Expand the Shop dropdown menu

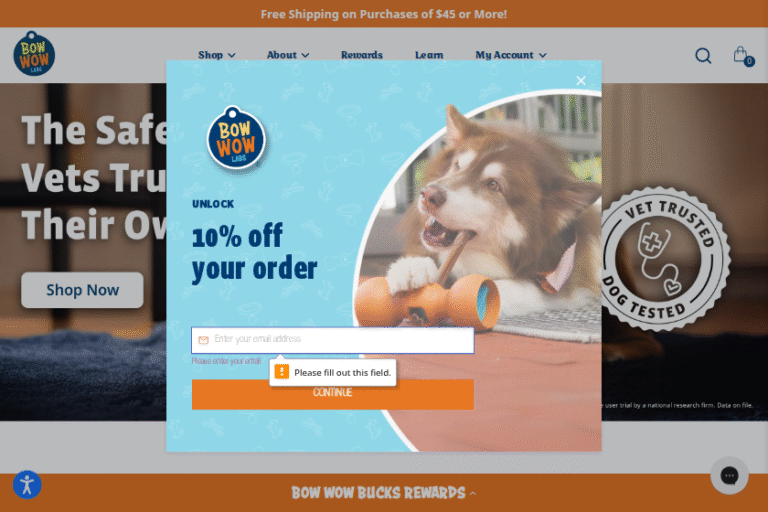[x=216, y=55]
